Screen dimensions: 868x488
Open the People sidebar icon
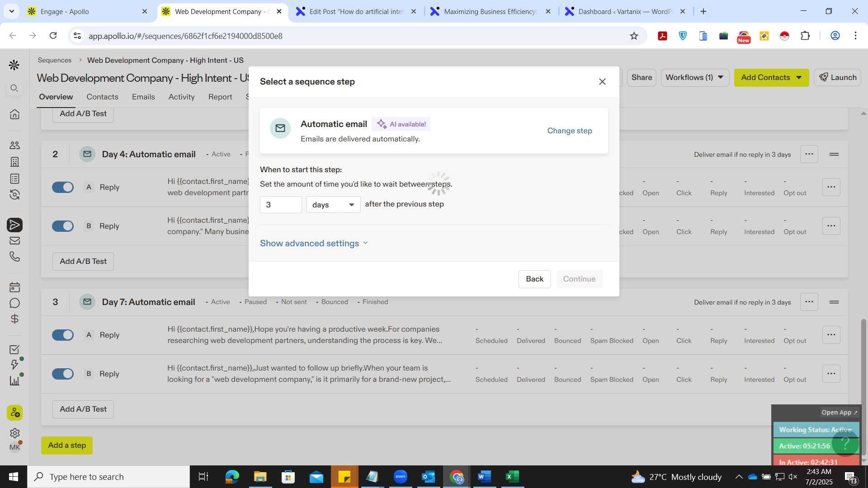[x=14, y=145]
